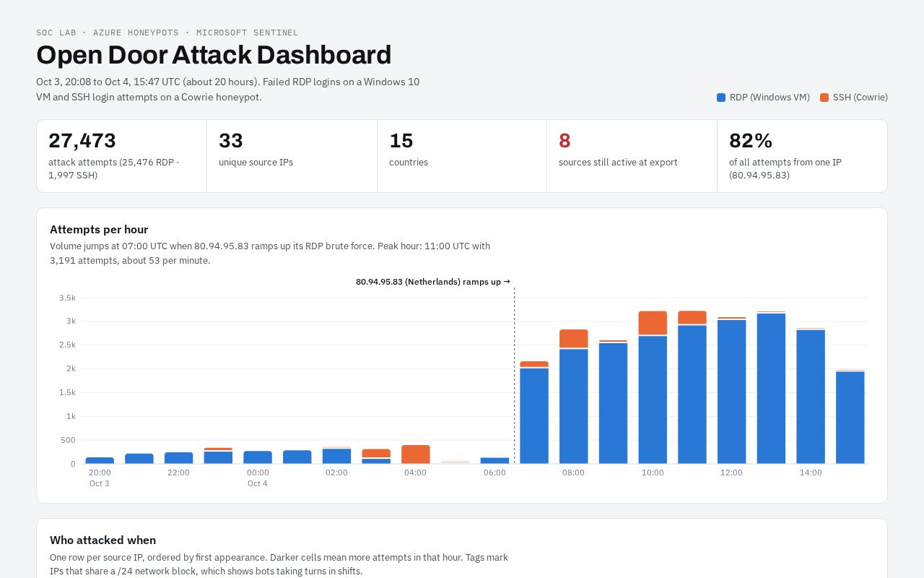Screen dimensions: 924x578
Task: Select the "RDP (Windows VM)" legend label
Action: pyautogui.click(x=770, y=98)
